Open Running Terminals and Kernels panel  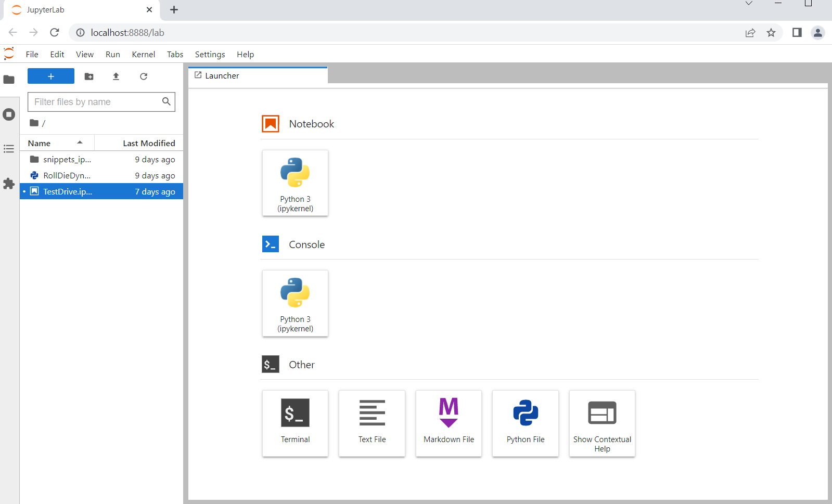9,114
